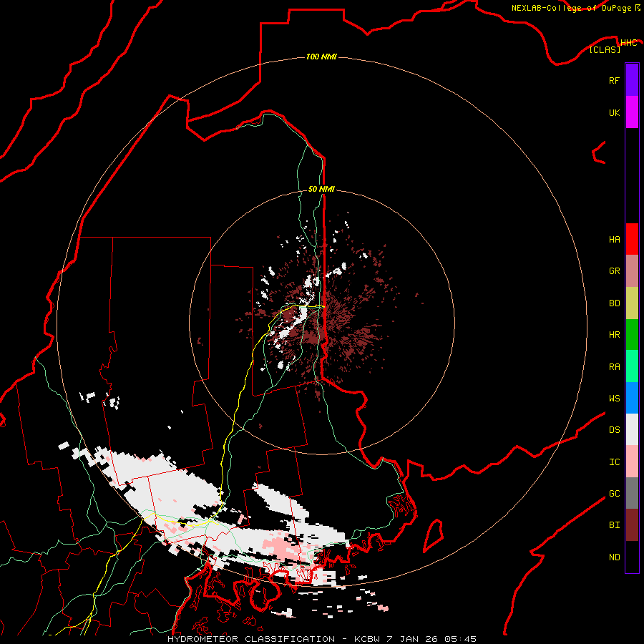Screen dimensions: 644x644
Task: Pick the DS white legend swatch
Action: [632, 429]
